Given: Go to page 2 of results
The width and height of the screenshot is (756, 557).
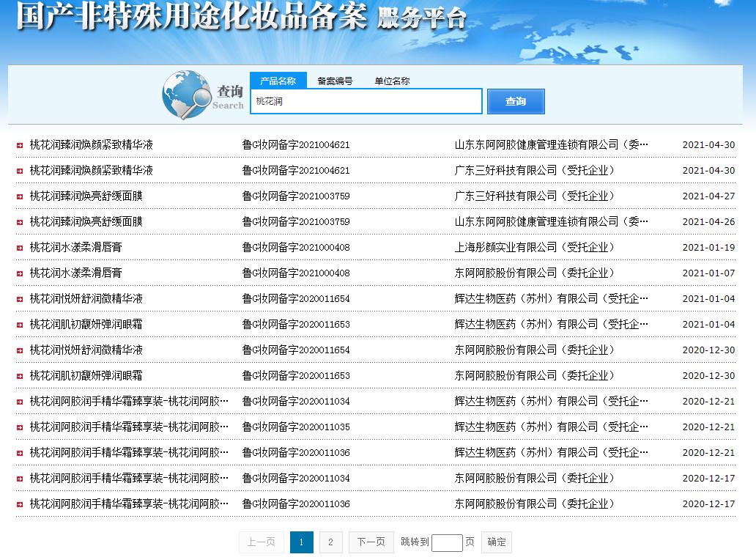Looking at the screenshot, I should tap(331, 542).
